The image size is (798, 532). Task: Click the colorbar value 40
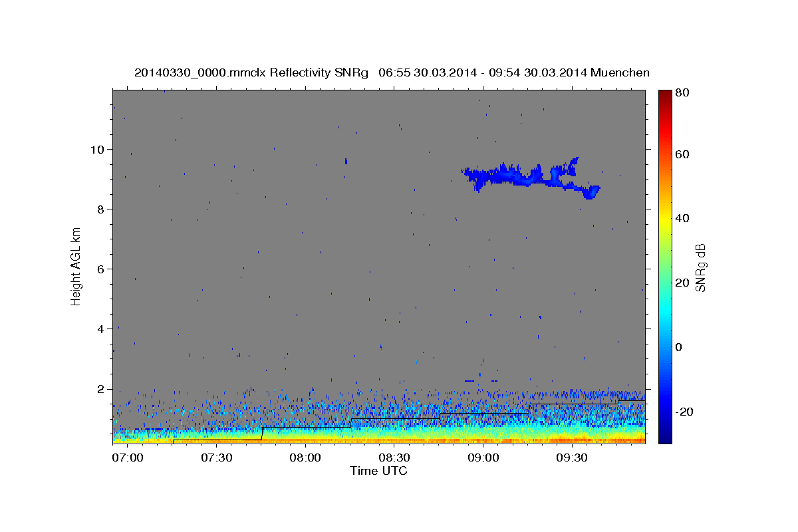pos(682,218)
